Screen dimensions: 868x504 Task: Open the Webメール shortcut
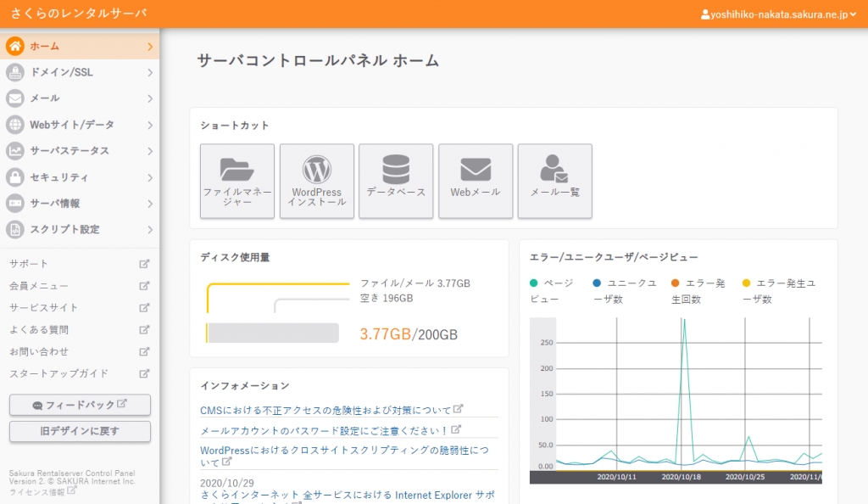[476, 181]
